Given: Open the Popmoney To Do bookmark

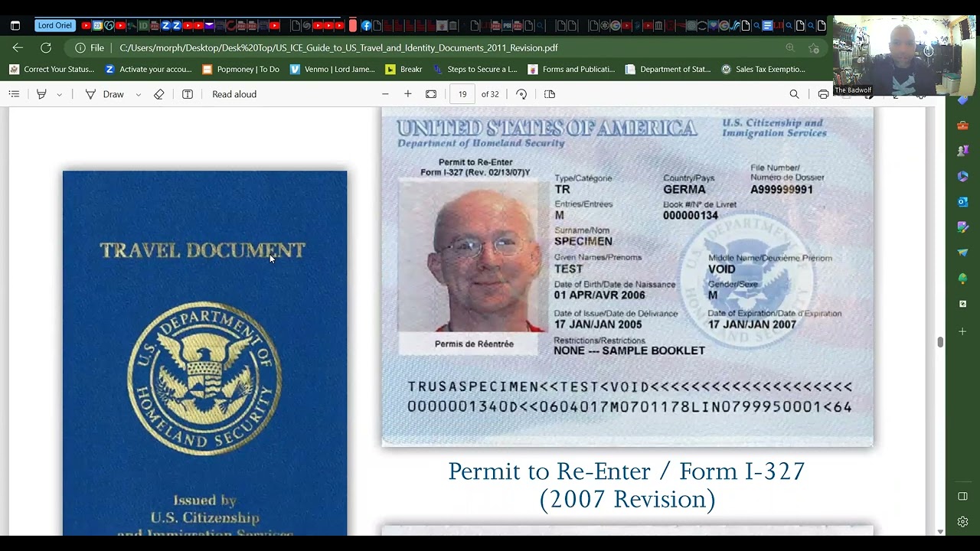Looking at the screenshot, I should [x=241, y=69].
